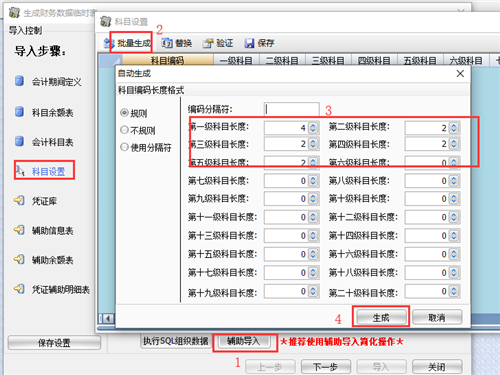Click the 第十七级科目长度 value field
This screenshot has width=500, height=375.
point(286,273)
